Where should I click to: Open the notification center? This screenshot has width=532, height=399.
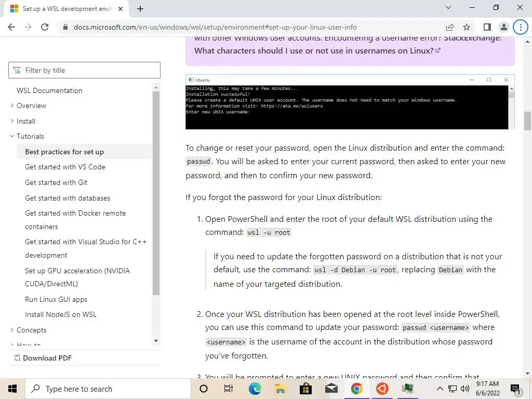(x=515, y=390)
